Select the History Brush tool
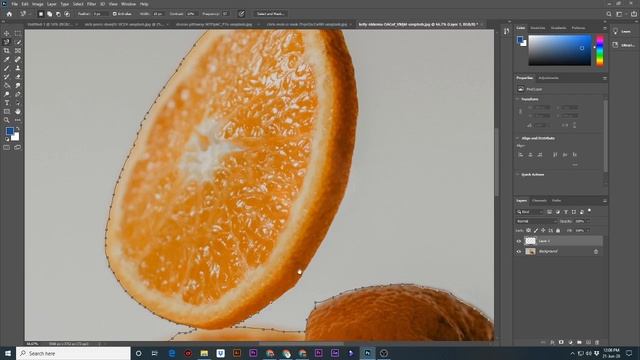640x360 pixels. [x=7, y=77]
